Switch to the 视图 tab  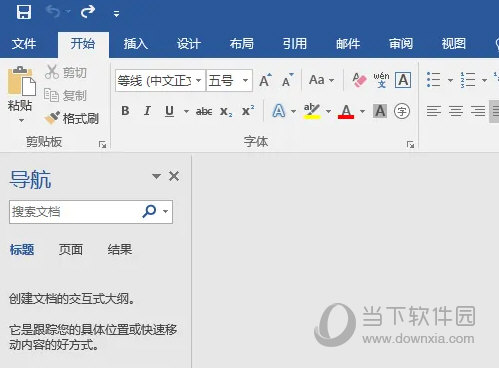(x=454, y=44)
